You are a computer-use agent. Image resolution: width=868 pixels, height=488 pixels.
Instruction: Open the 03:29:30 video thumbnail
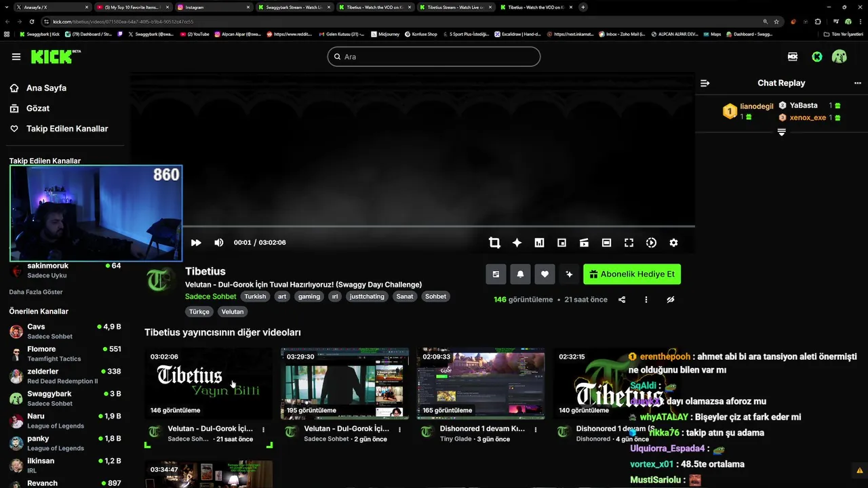(344, 383)
